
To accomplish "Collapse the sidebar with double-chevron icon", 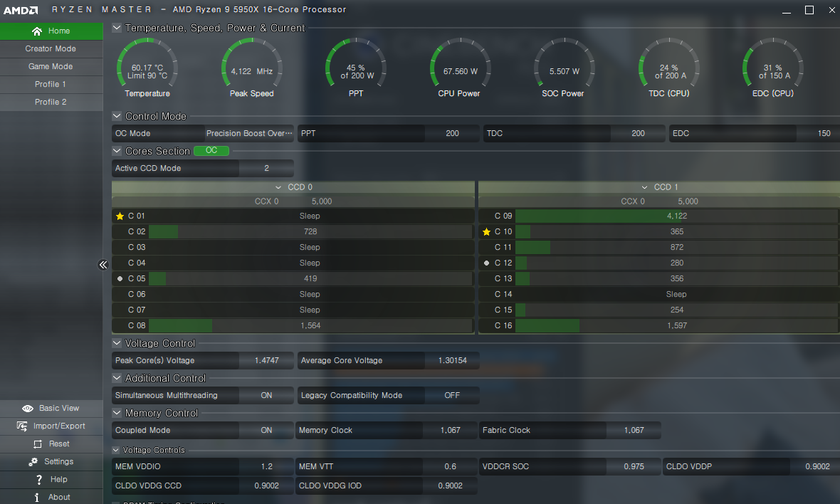I will tap(103, 265).
